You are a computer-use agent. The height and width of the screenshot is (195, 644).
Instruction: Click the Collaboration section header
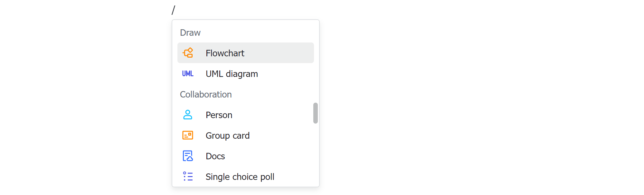pyautogui.click(x=206, y=94)
